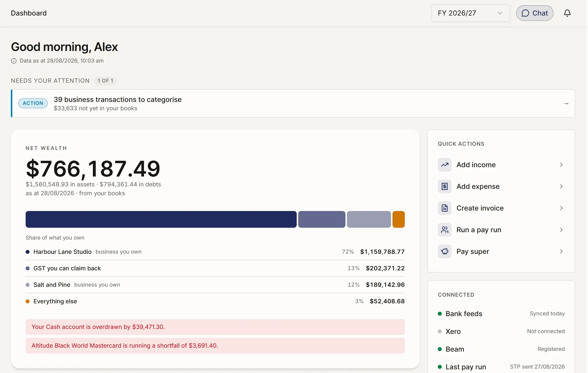Click the $52,408.68 amount
This screenshot has width=588, height=373.
(x=387, y=301)
